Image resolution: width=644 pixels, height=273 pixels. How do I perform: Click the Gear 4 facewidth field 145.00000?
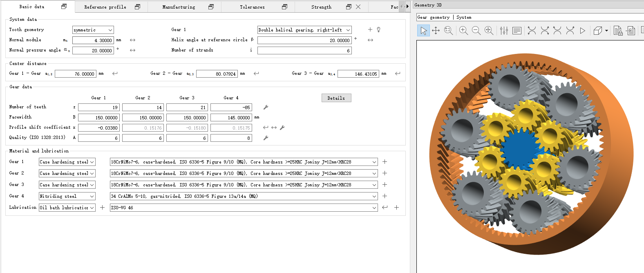231,118
